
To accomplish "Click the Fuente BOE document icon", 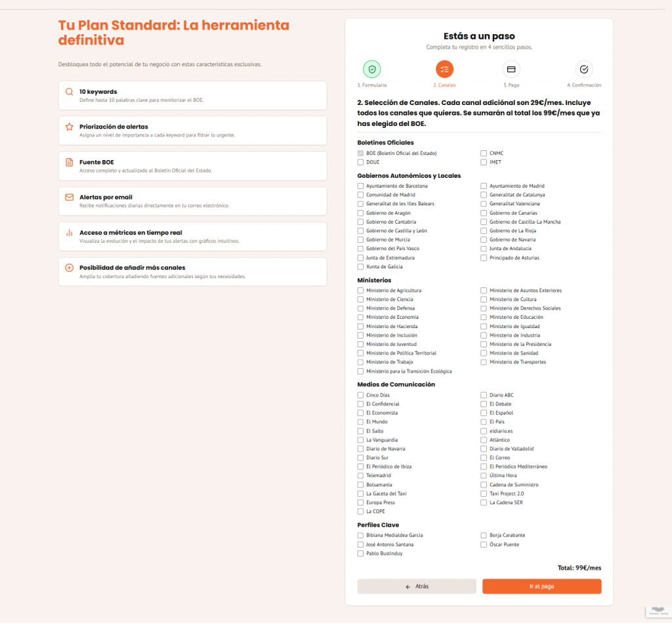I will pyautogui.click(x=70, y=162).
